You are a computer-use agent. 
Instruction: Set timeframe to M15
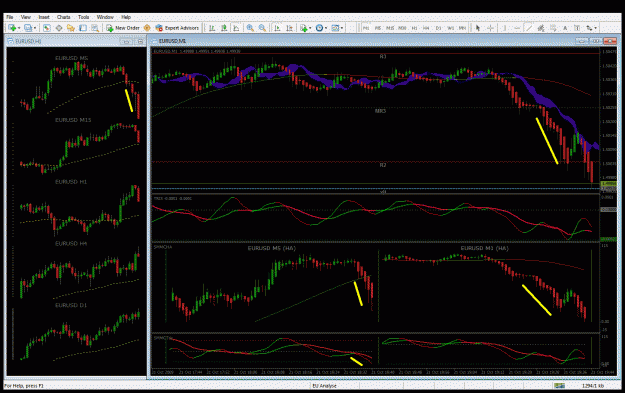click(x=390, y=28)
